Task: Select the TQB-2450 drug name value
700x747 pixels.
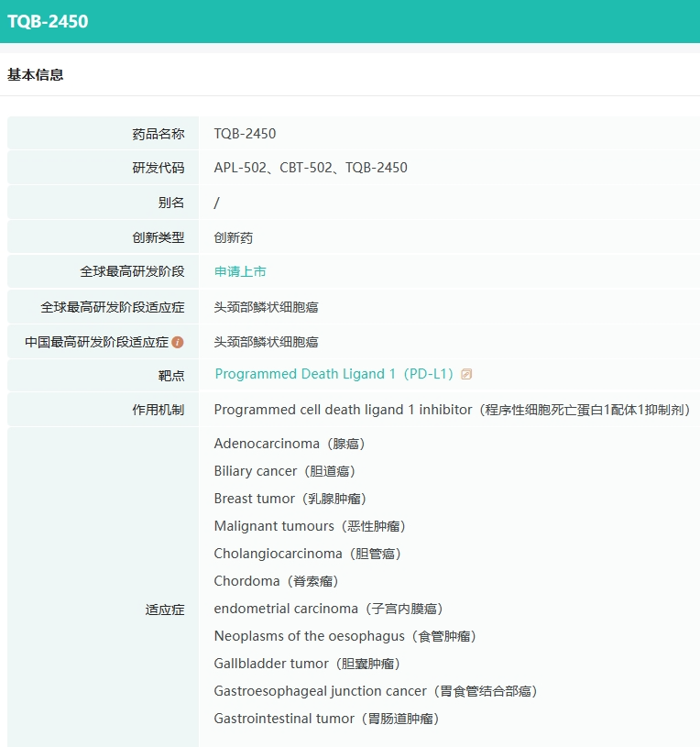Action: pyautogui.click(x=245, y=134)
